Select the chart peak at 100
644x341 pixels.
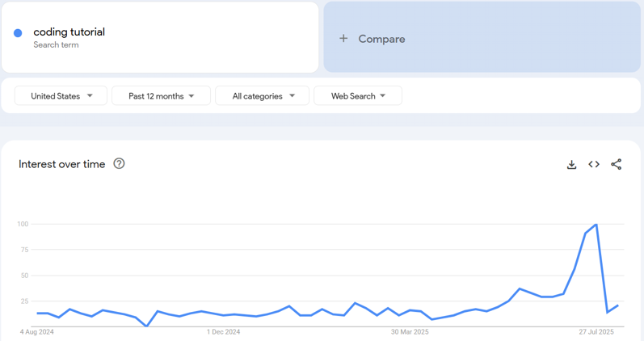click(596, 225)
